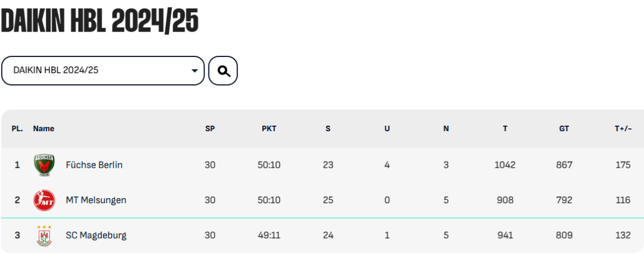Click the Füchse Berlin club logo
This screenshot has height=275, width=644.
pos(44,165)
